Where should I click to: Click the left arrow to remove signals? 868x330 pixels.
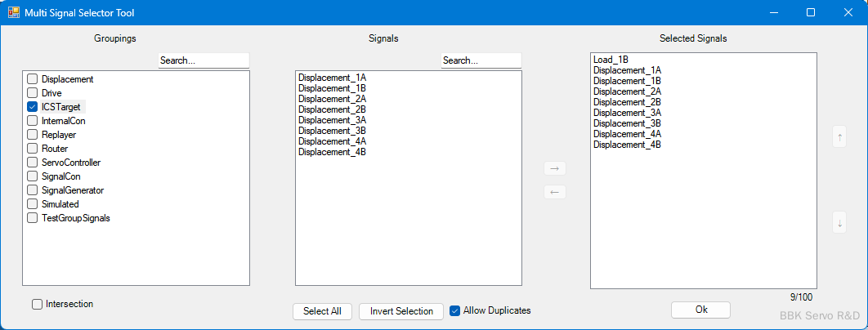[554, 192]
